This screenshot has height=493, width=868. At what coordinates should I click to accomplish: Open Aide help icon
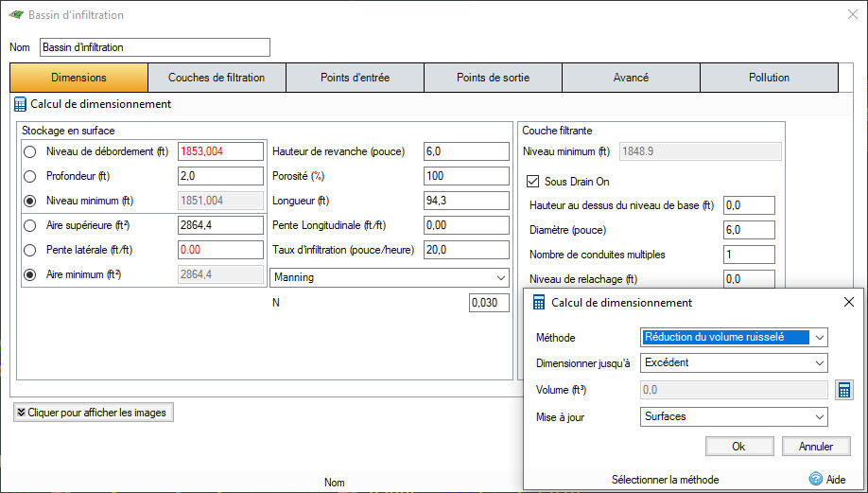tap(815, 479)
